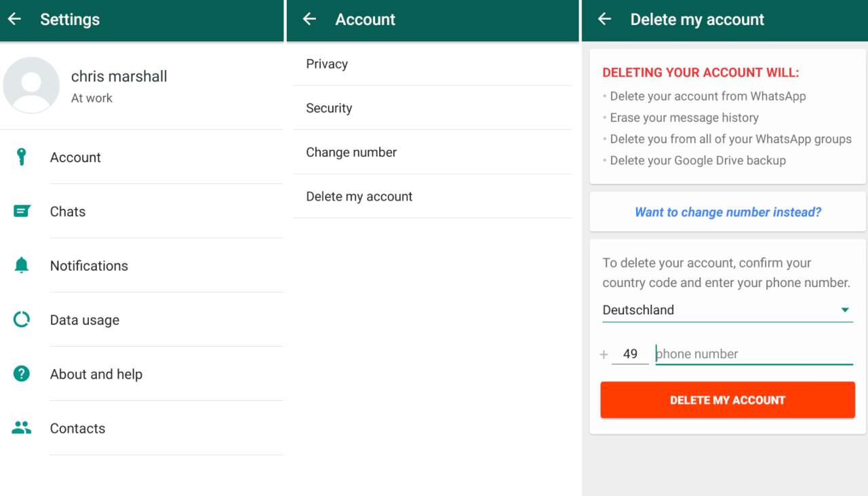
Task: Tap the profile avatar picture
Action: 31,85
